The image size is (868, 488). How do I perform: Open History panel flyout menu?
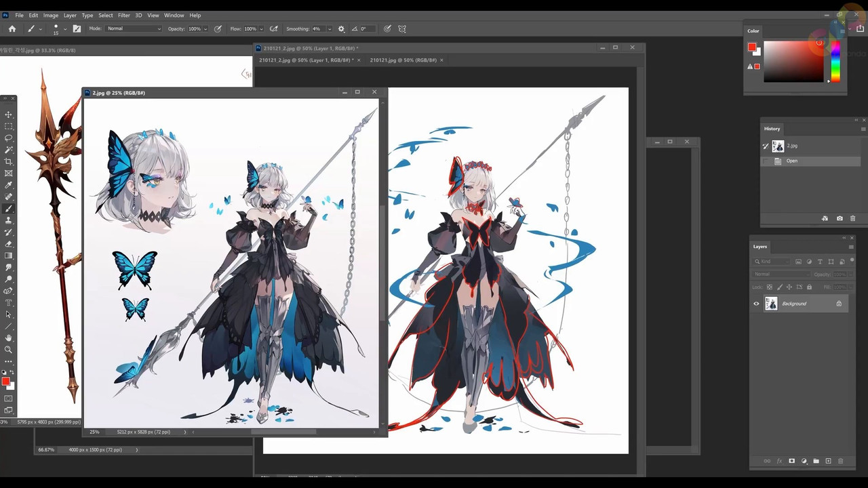[x=863, y=129]
